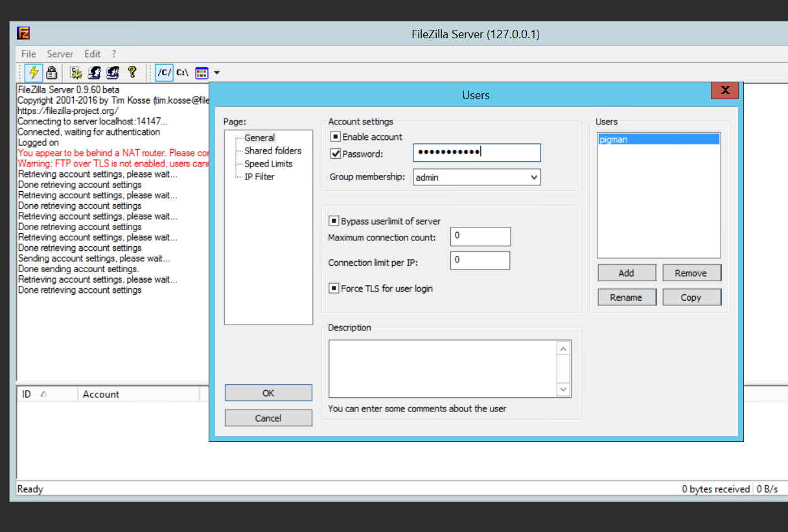This screenshot has width=788, height=532.
Task: Select General page in the tree
Action: coord(260,137)
